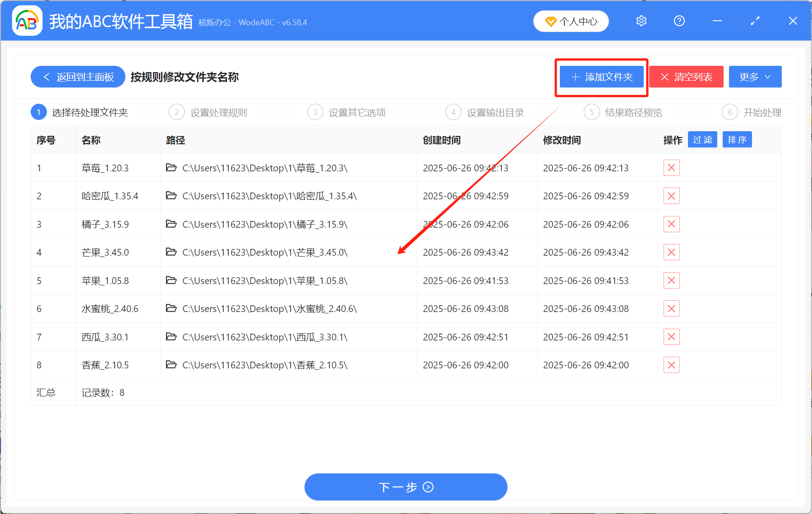
Task: Open the settings gear in the title bar
Action: pyautogui.click(x=641, y=21)
